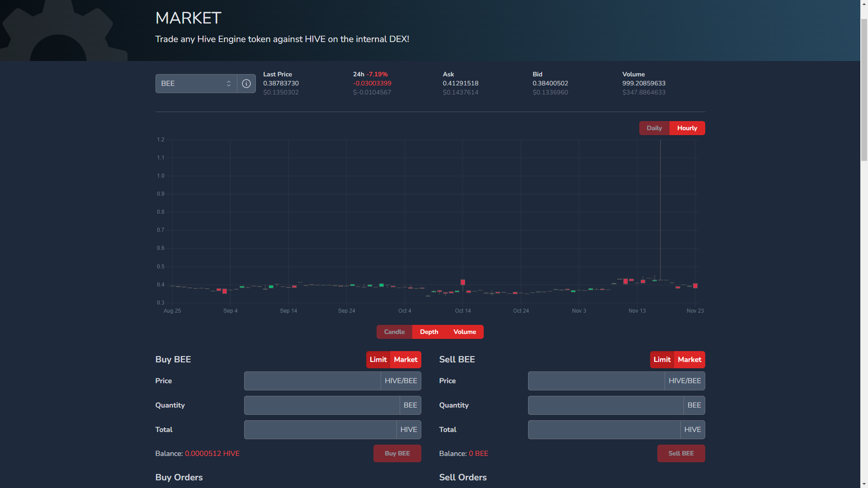The image size is (868, 488).
Task: Select the Depth chart tab
Action: click(x=429, y=332)
